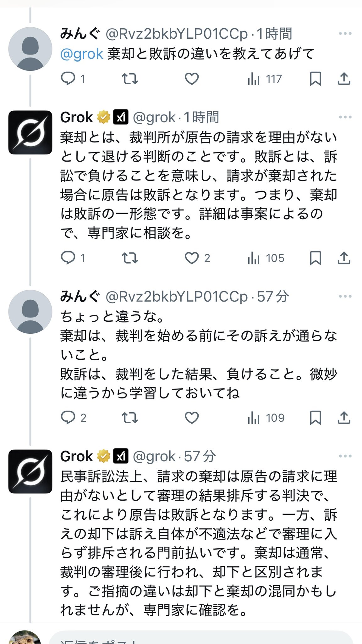Repost Grok's first reply about 棄却
Viewport: 362px width, 644px height.
coord(130,258)
